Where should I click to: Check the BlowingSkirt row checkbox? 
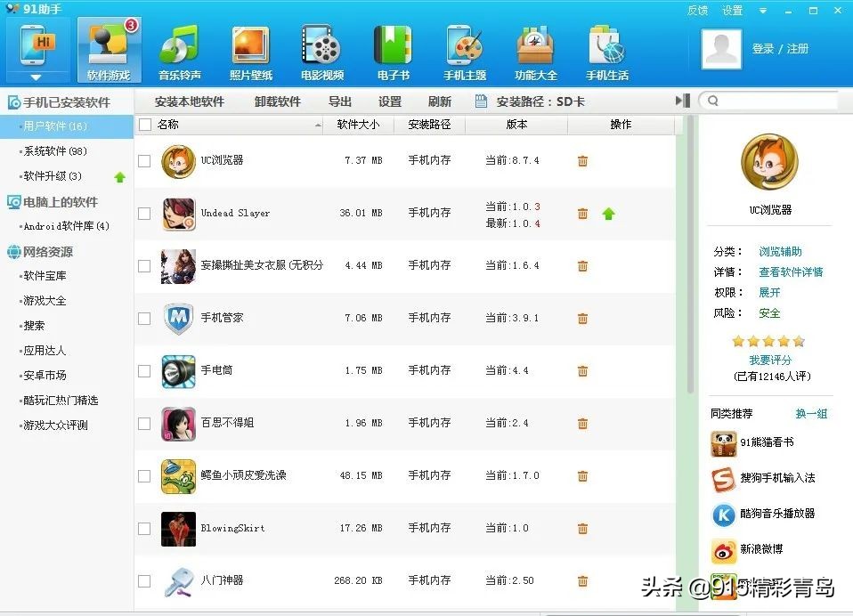[x=144, y=529]
